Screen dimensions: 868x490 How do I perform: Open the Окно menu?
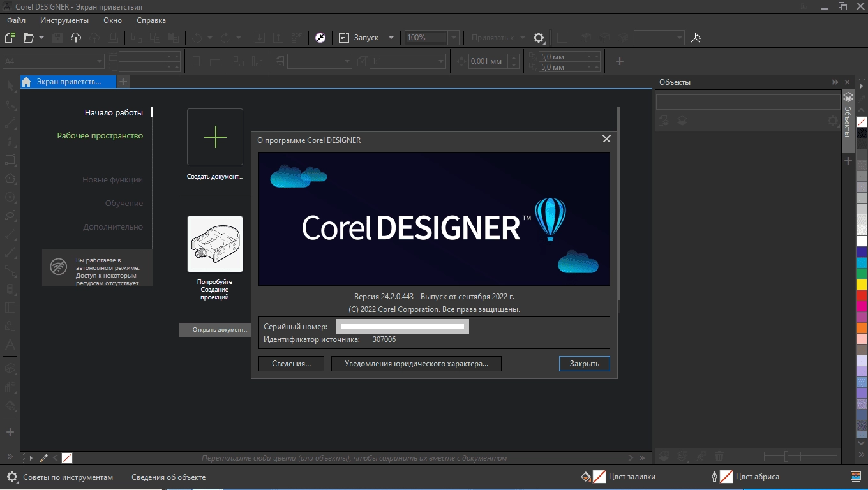(x=112, y=20)
